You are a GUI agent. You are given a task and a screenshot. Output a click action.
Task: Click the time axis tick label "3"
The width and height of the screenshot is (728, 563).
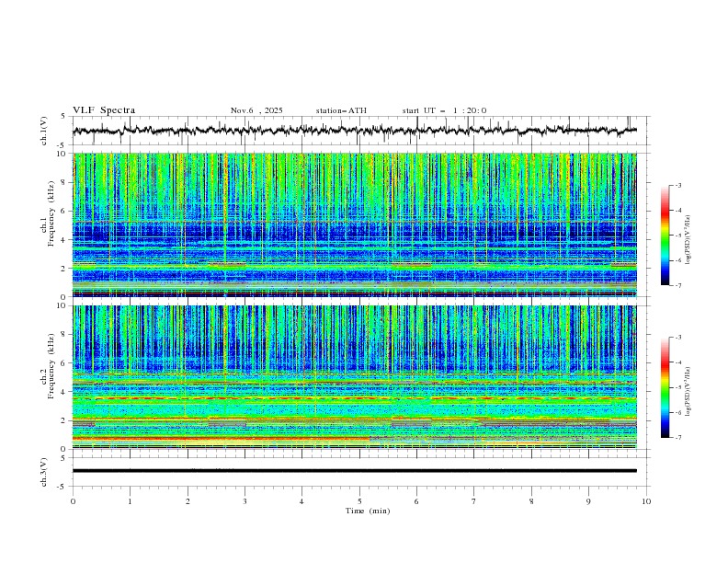(245, 501)
